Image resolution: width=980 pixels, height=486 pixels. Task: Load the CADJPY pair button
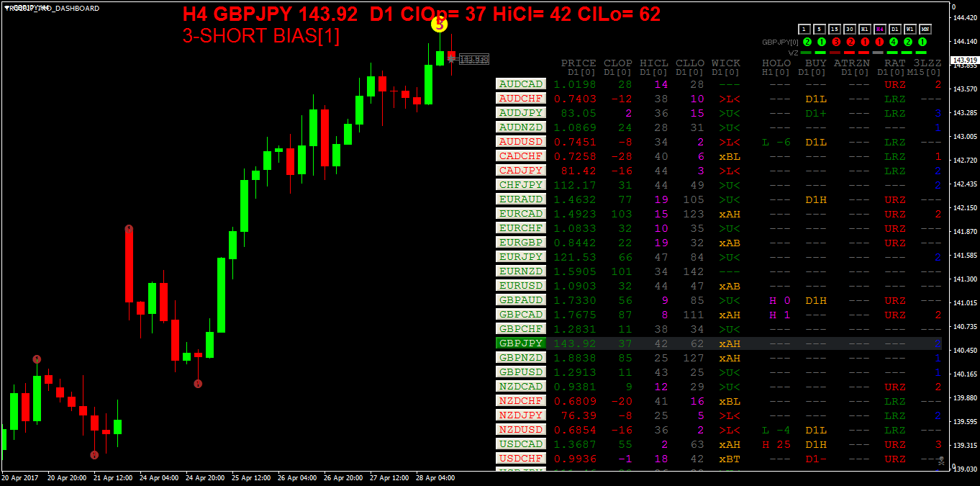click(x=521, y=171)
